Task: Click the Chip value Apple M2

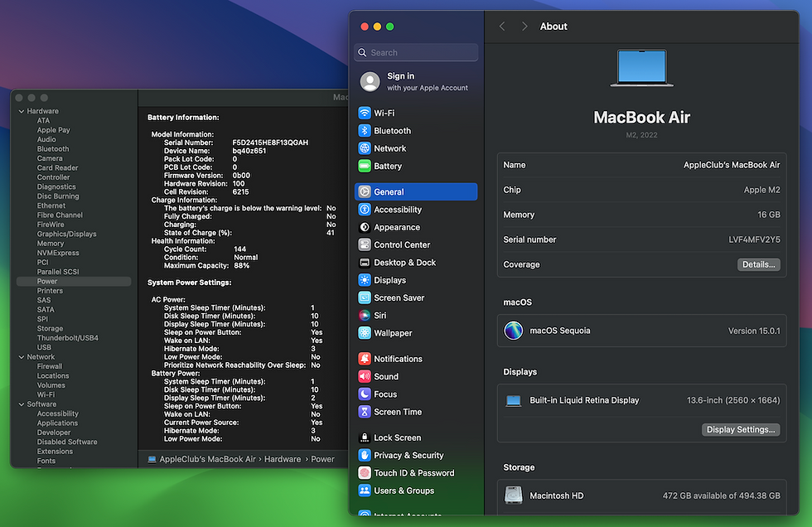Action: 761,190
